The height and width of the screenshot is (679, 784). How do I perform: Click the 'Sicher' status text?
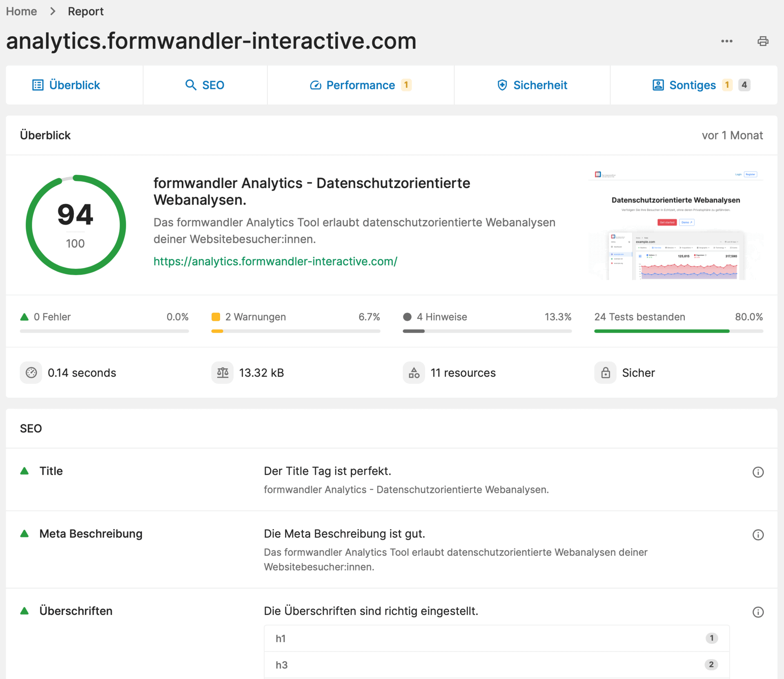coord(638,373)
